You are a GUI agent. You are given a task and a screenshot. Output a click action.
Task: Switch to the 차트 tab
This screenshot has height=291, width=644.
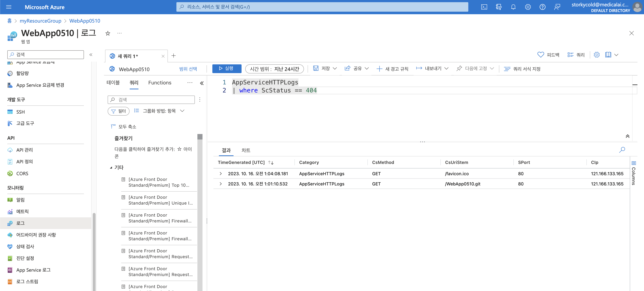(x=246, y=150)
